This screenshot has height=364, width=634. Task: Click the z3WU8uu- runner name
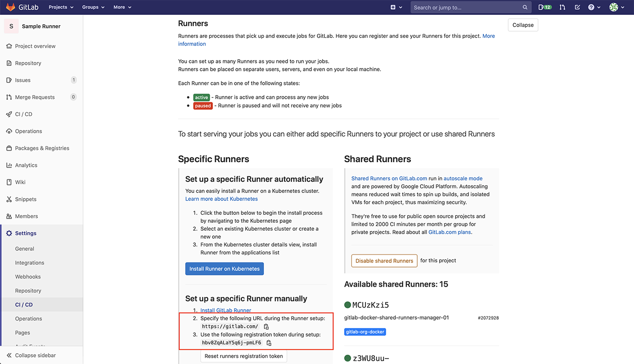tap(371, 358)
